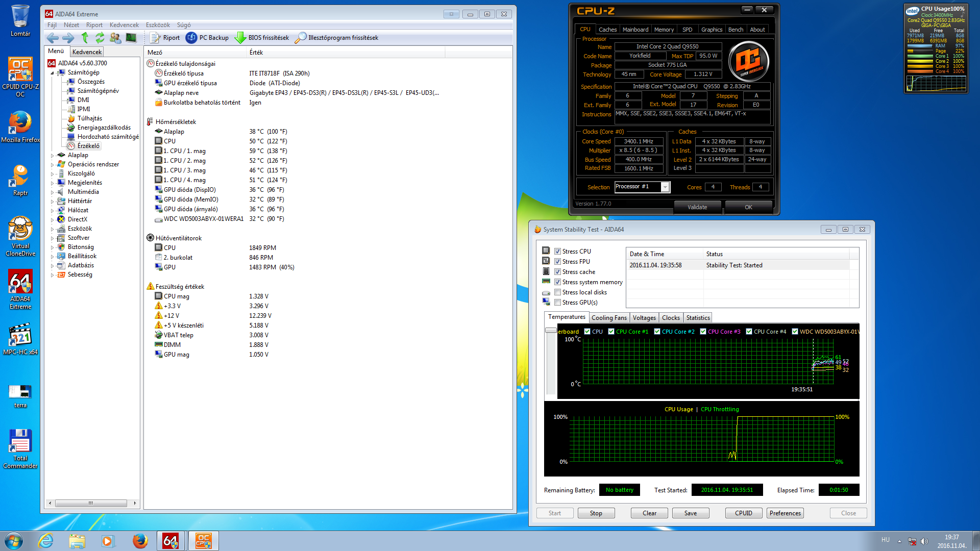
Task: Open Internet Explorer from taskbar
Action: coord(46,541)
